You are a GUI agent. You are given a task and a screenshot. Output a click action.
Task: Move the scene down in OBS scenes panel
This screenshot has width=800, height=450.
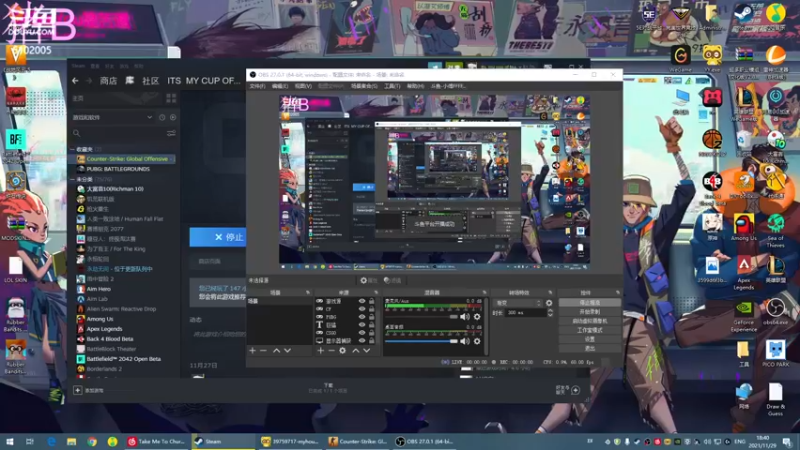pos(287,351)
